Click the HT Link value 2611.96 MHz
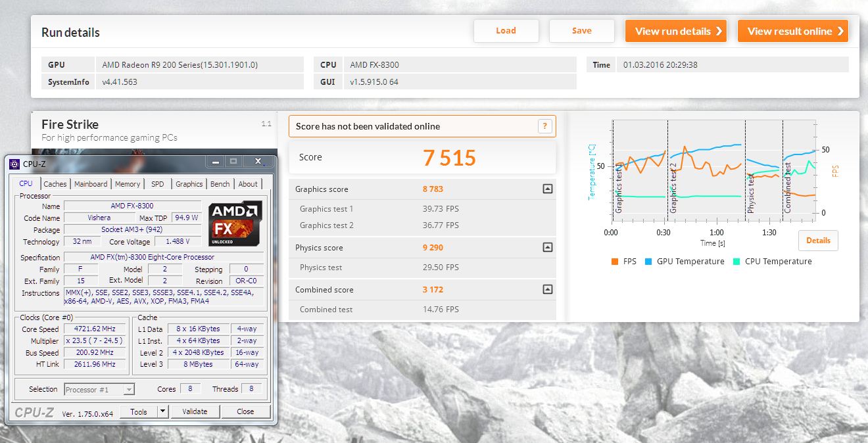This screenshot has height=443, width=868. 96,365
